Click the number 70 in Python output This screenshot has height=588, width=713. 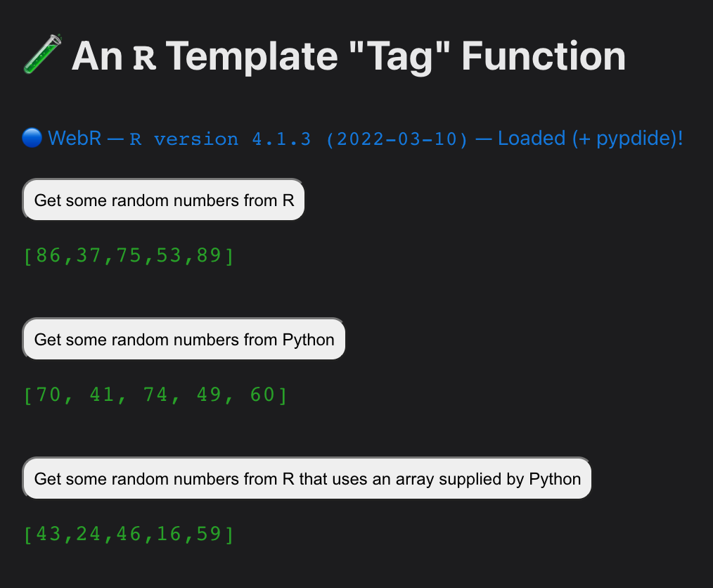pyautogui.click(x=49, y=395)
